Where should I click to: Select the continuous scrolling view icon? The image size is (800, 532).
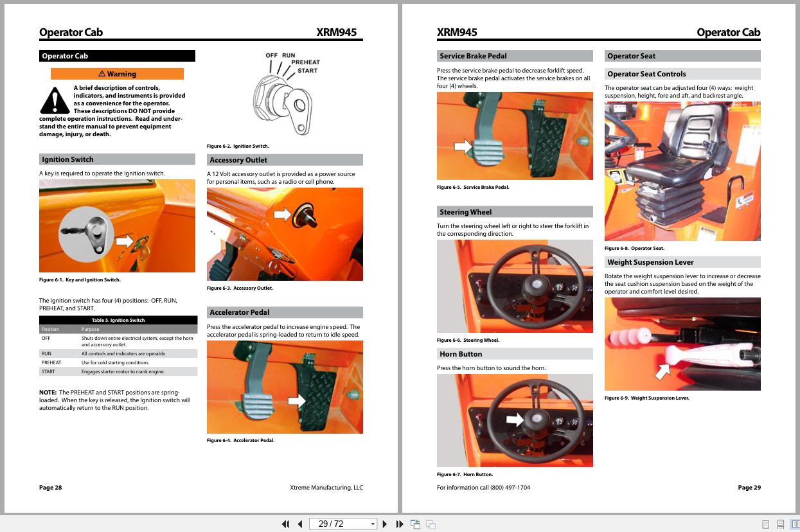click(x=781, y=524)
